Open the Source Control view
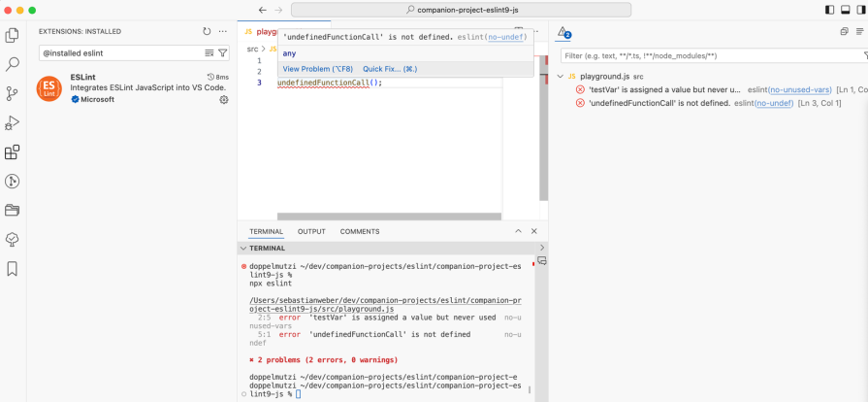This screenshot has height=402, width=868. click(13, 93)
